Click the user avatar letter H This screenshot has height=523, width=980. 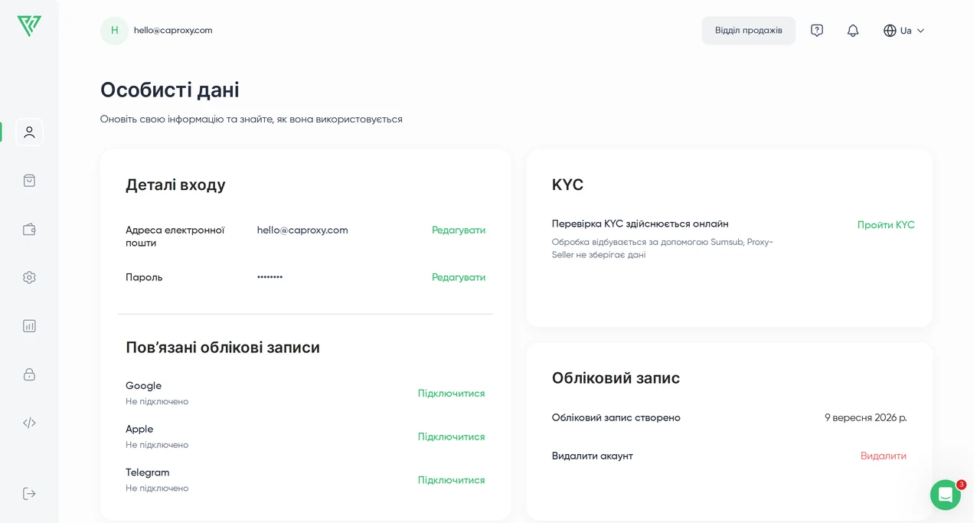coord(114,31)
